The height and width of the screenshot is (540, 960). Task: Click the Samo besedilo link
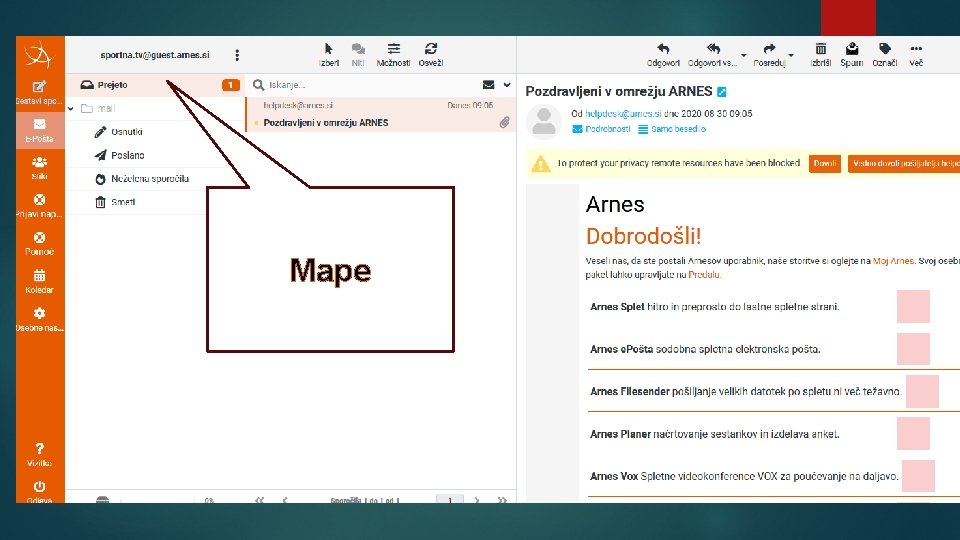tap(672, 129)
